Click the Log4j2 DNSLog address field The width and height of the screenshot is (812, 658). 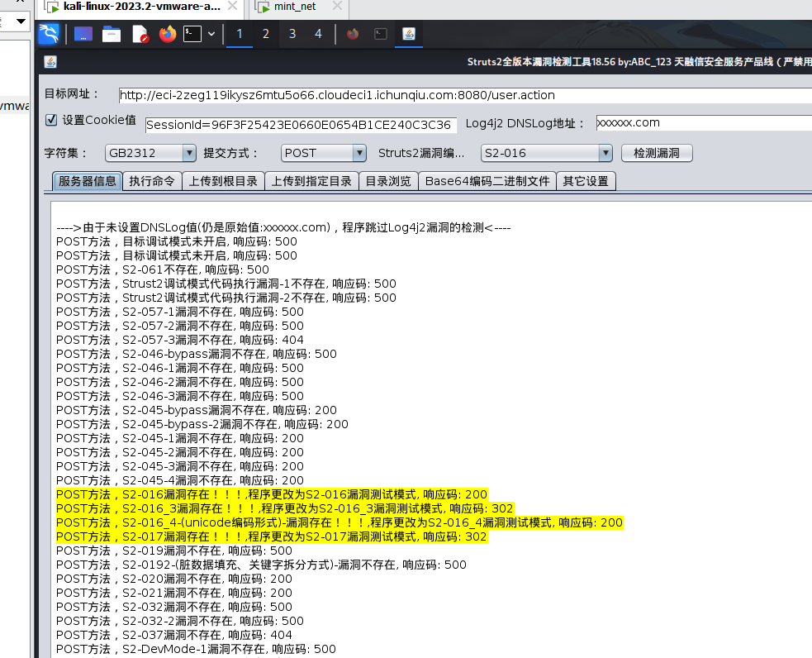[x=704, y=123]
